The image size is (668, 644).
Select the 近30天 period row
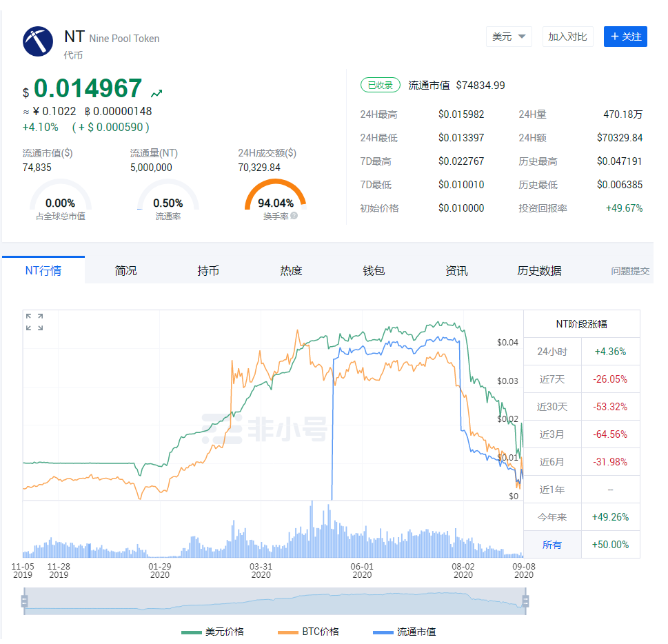click(x=582, y=407)
